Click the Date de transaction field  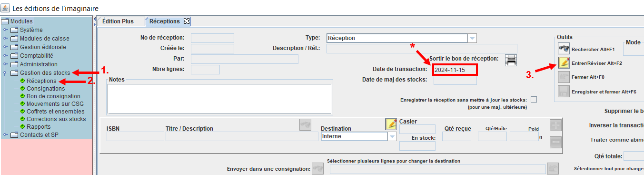click(x=455, y=70)
